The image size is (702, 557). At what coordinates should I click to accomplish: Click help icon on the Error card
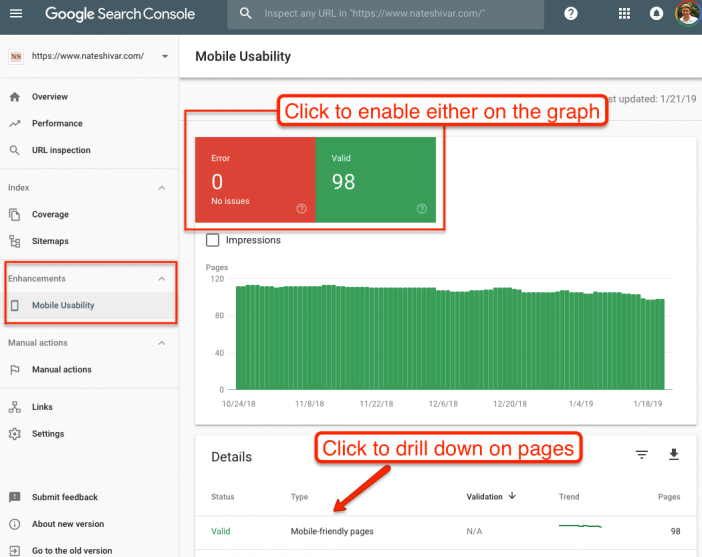click(x=301, y=209)
